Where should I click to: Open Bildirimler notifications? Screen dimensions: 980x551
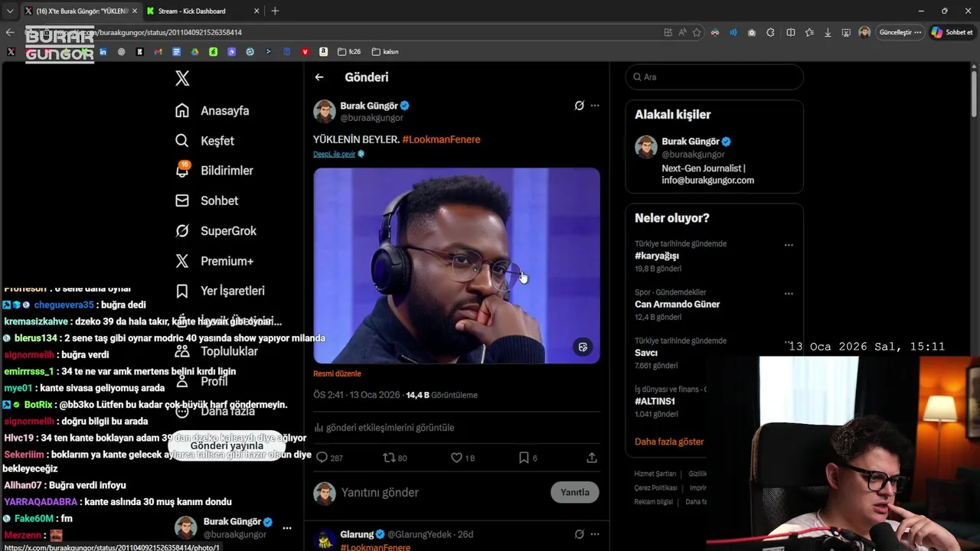tap(214, 171)
